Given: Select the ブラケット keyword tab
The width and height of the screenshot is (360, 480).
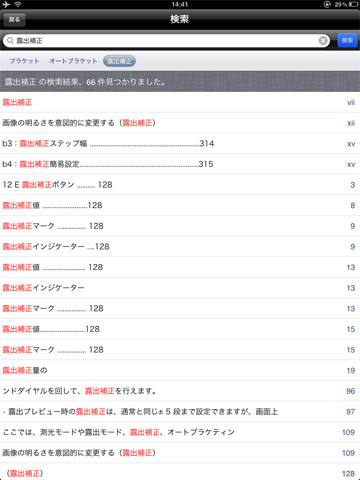Looking at the screenshot, I should pos(24,61).
